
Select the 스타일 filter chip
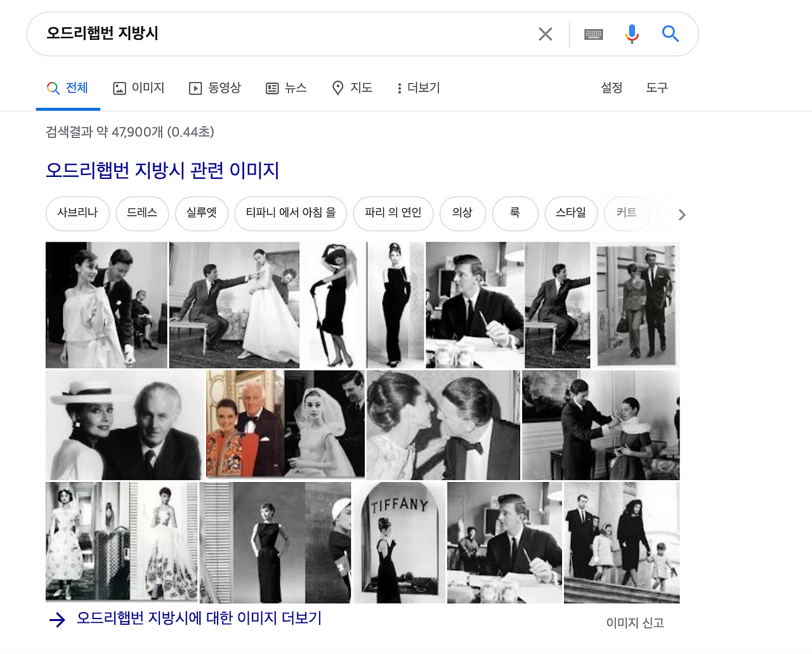click(x=570, y=214)
